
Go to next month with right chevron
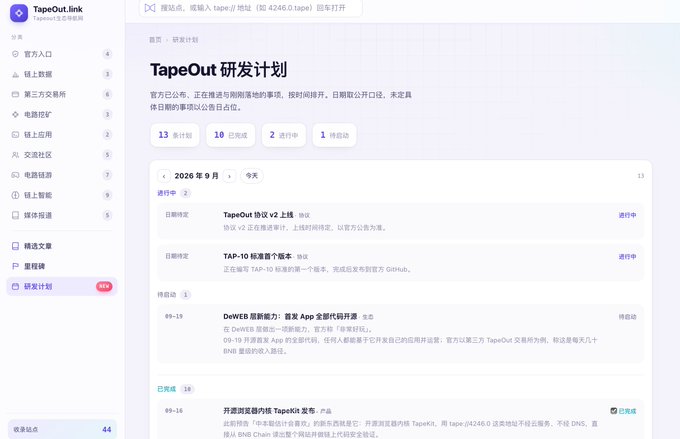tap(229, 176)
